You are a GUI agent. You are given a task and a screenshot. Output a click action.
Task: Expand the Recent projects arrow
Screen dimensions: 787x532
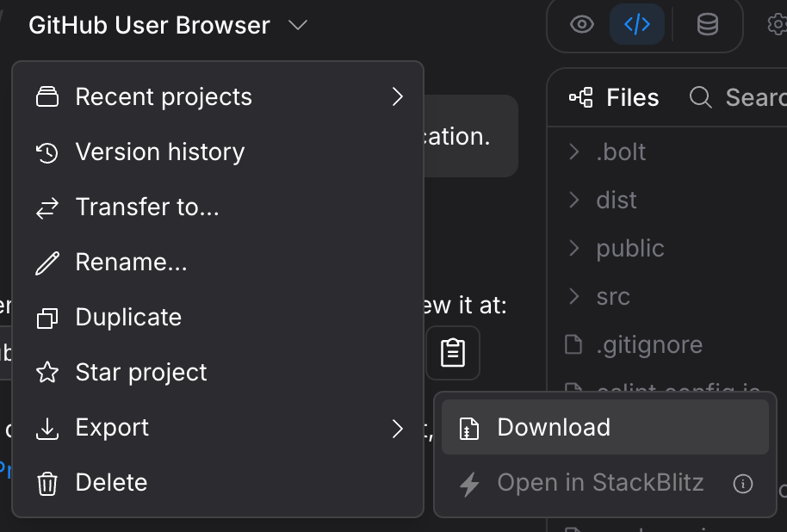398,96
